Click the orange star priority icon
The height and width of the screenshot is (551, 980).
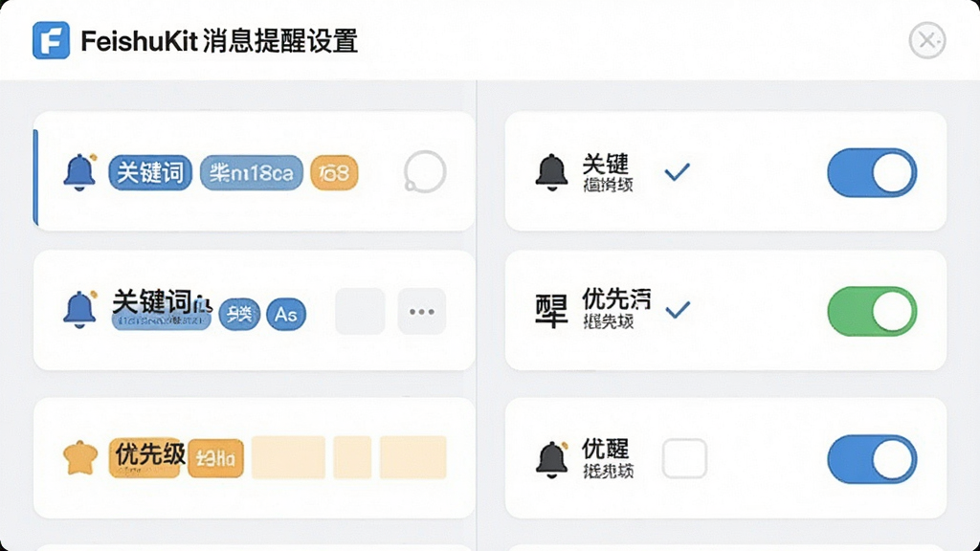point(80,458)
